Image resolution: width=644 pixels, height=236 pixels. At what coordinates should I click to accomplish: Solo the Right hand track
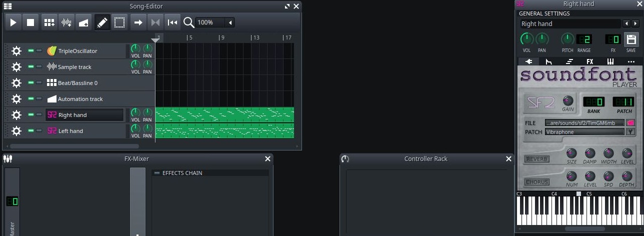(39, 114)
